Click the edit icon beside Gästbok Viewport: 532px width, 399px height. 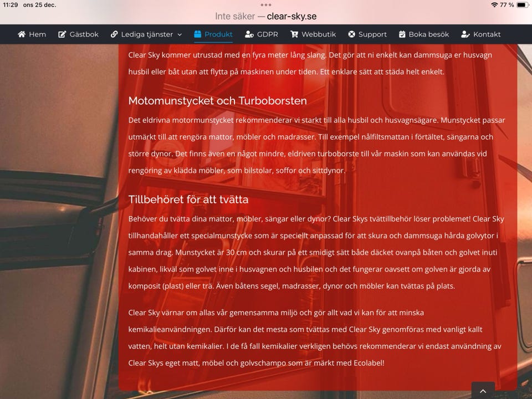62,34
